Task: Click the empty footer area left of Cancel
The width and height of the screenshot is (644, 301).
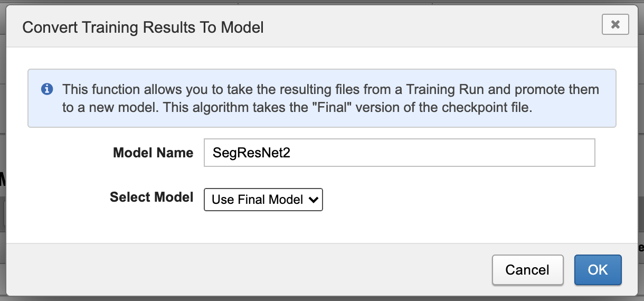Action: (248, 270)
